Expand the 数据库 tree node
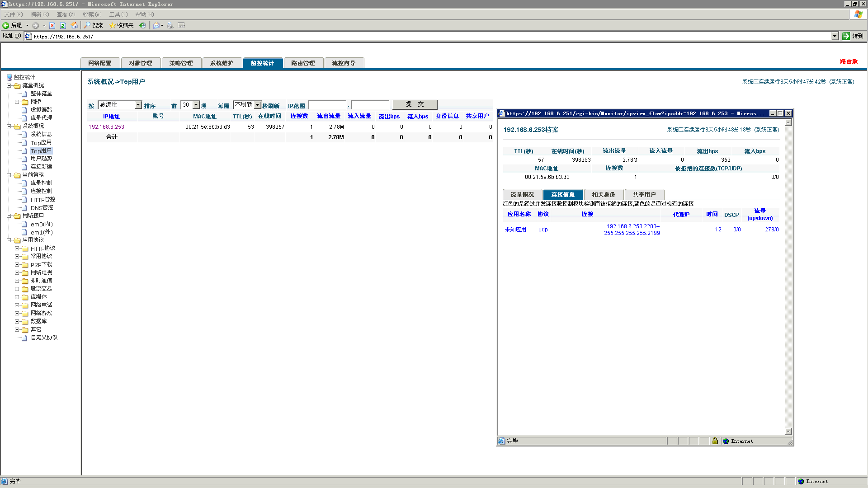Viewport: 868px width, 488px height. 17,321
